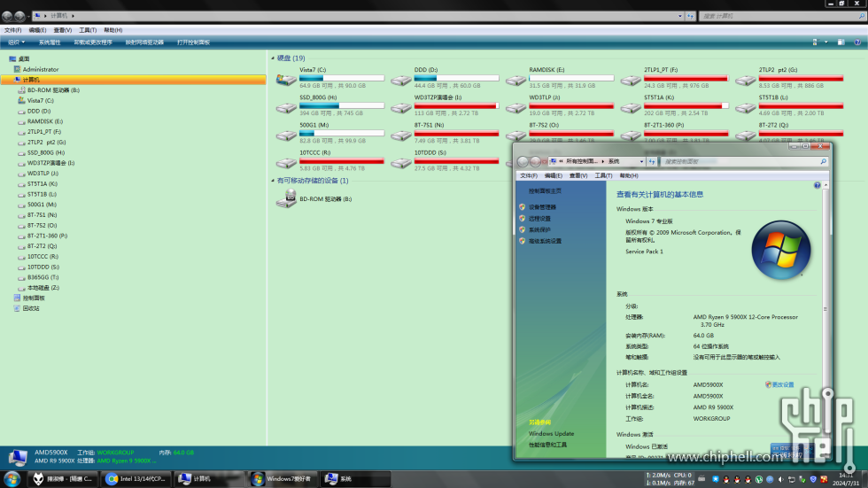Select B365GG (T:) in the navigation tree

click(43, 277)
